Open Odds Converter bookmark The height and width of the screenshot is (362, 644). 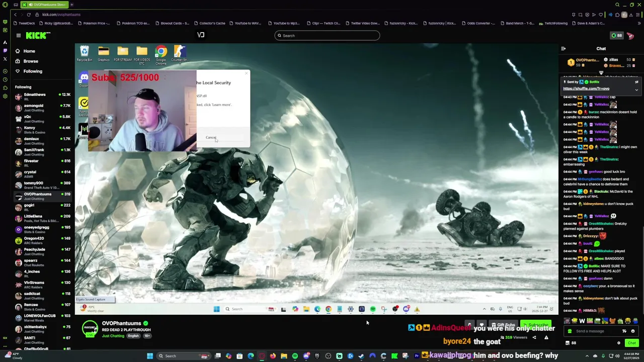click(x=478, y=23)
